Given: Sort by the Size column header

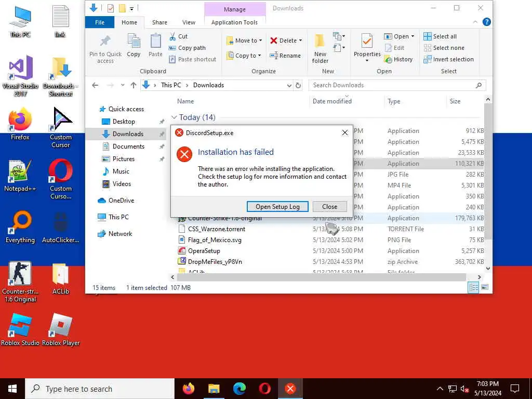Looking at the screenshot, I should tap(455, 101).
